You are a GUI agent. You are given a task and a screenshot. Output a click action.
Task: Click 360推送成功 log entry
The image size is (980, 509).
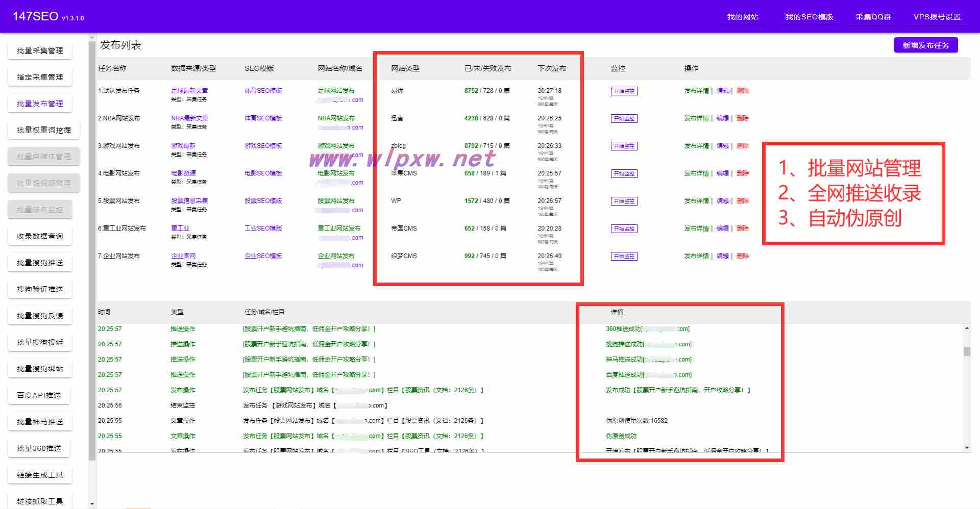(x=647, y=329)
